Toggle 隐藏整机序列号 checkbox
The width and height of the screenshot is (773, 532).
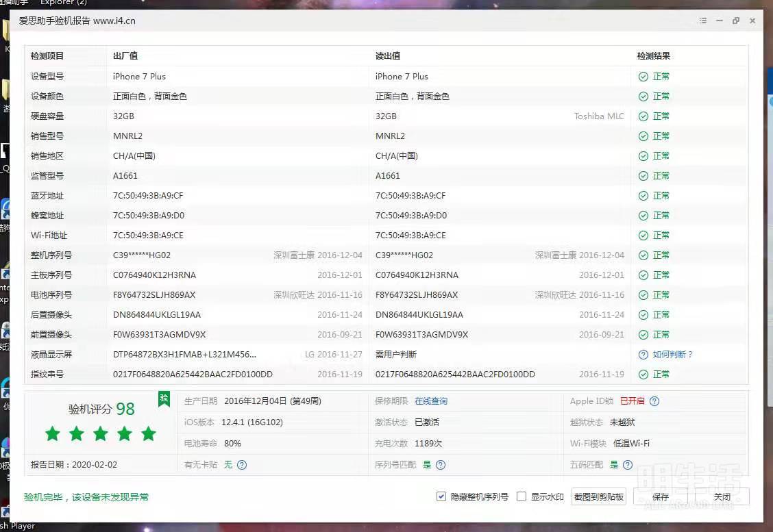click(x=441, y=496)
